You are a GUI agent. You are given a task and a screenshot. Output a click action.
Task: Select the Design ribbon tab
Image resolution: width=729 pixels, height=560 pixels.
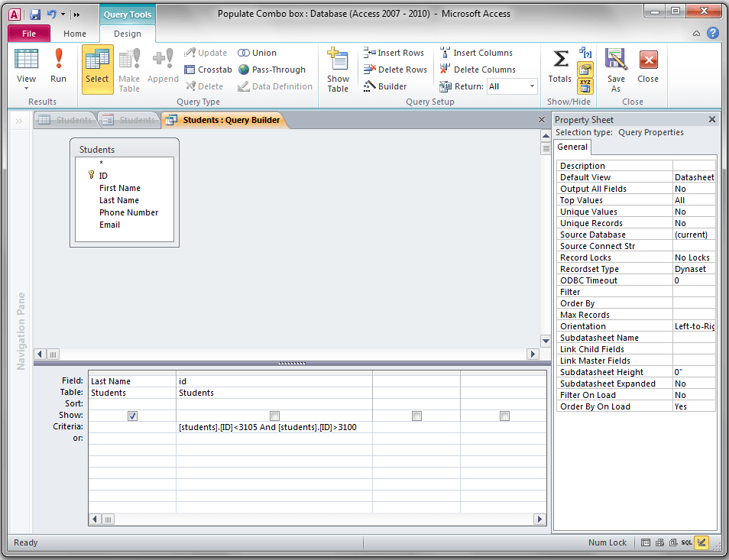click(128, 34)
